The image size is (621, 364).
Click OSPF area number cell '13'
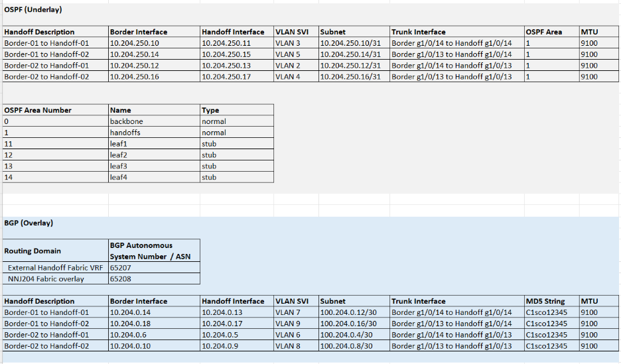pos(56,166)
